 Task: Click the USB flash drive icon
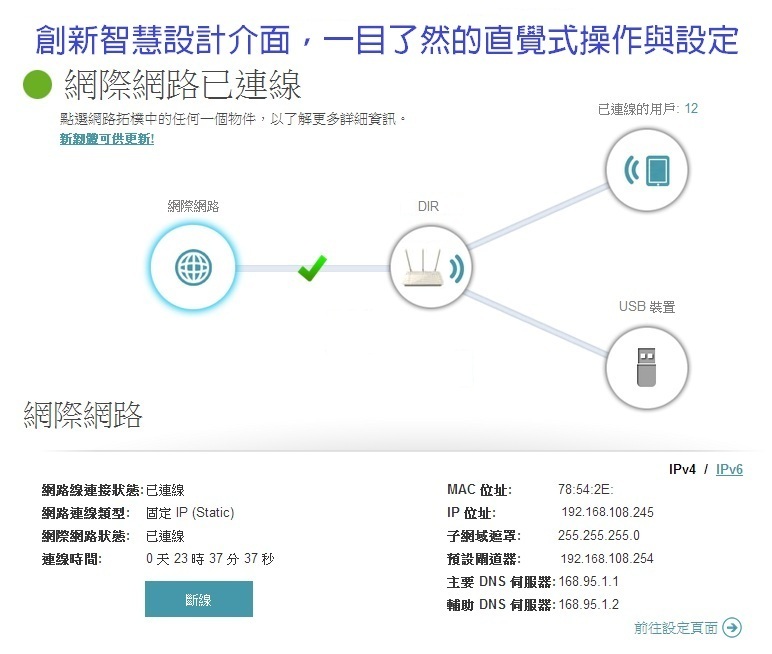(x=648, y=365)
